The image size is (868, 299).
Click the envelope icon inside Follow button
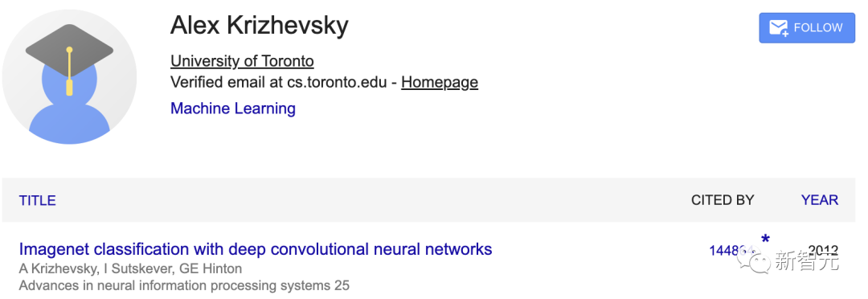(x=778, y=27)
